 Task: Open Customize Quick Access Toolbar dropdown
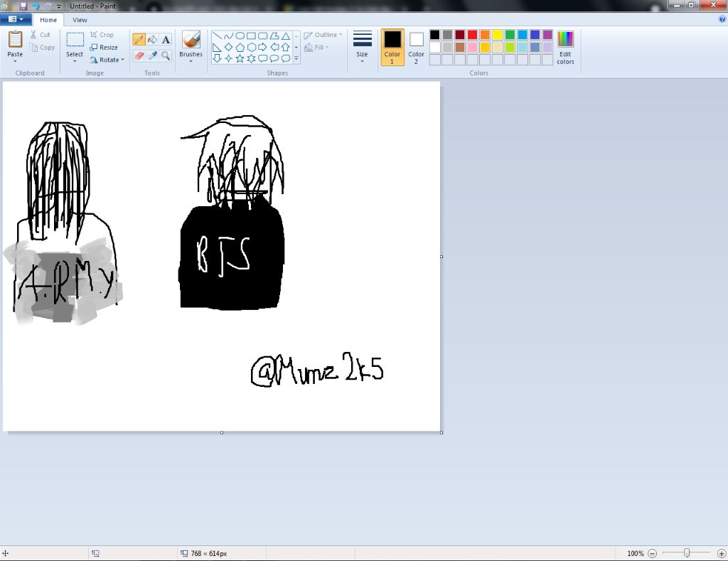pyautogui.click(x=59, y=6)
